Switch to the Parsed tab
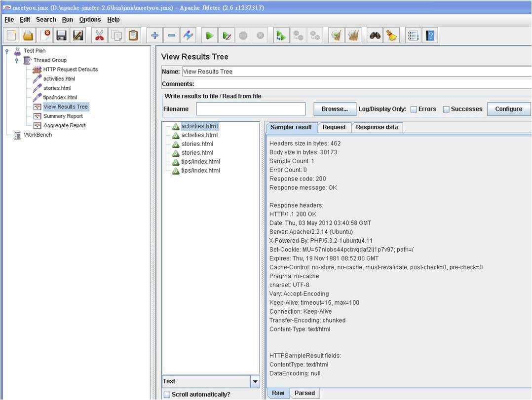The height and width of the screenshot is (400, 532). [x=304, y=393]
